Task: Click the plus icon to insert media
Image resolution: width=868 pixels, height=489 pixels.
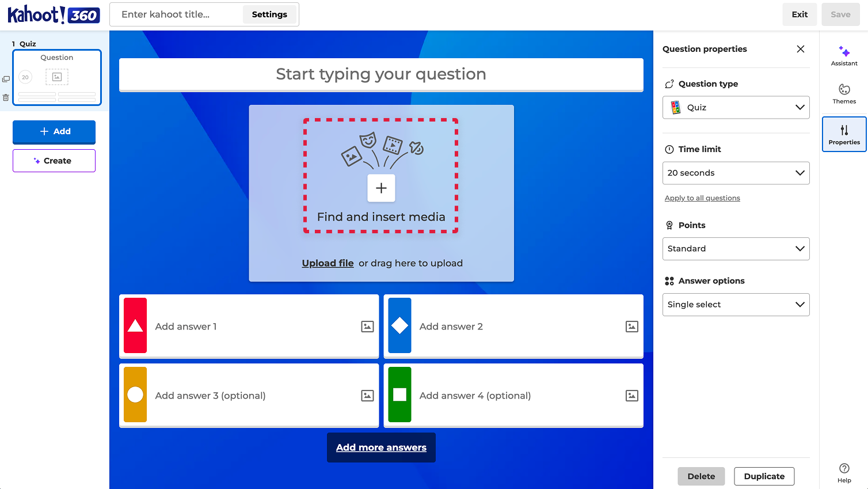Action: [x=381, y=188]
